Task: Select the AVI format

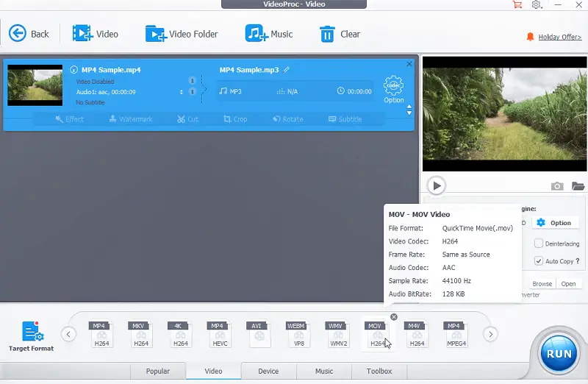Action: 259,334
